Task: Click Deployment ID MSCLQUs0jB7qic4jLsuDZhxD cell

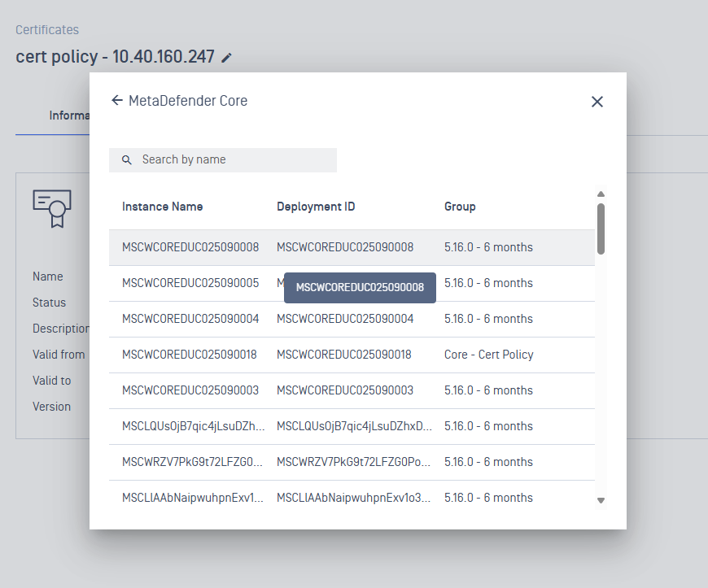Action: (355, 426)
